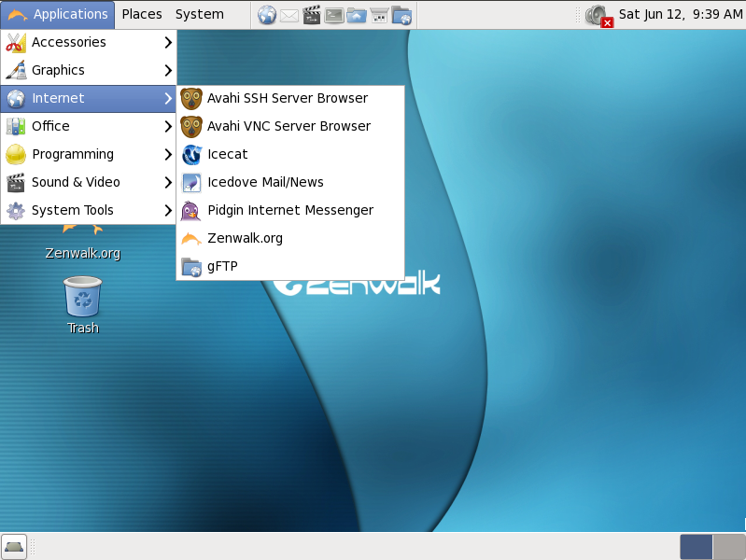
Task: Launch Avahi SSH Server Browser
Action: tap(290, 99)
